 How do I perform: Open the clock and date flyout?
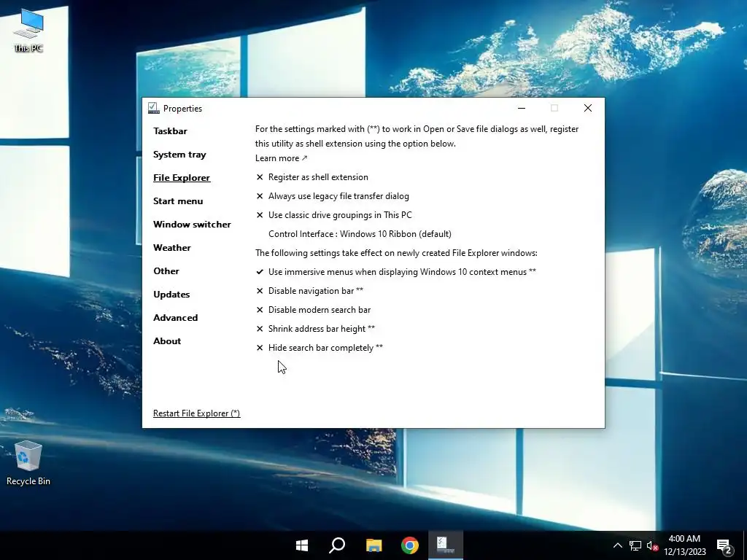click(x=684, y=545)
